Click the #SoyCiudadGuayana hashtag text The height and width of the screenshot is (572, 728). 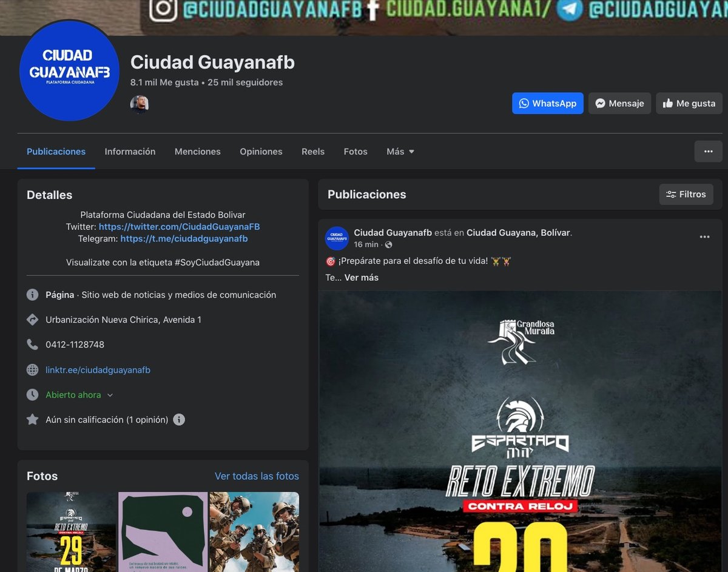[217, 263]
